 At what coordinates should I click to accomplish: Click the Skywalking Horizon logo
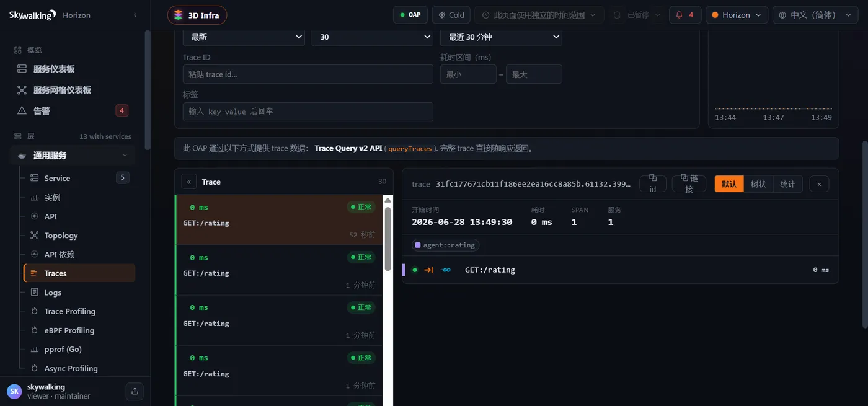50,15
